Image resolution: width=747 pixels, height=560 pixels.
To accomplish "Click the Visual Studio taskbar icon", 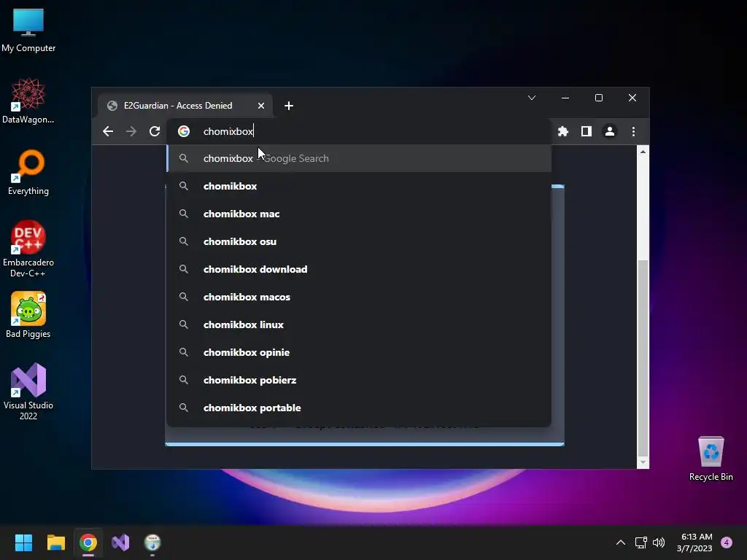I will tap(120, 542).
